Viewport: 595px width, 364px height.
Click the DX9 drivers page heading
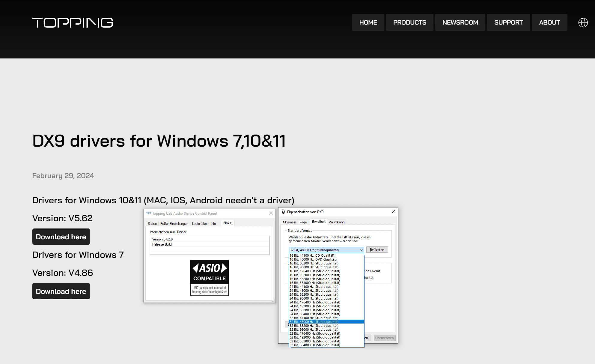click(159, 141)
